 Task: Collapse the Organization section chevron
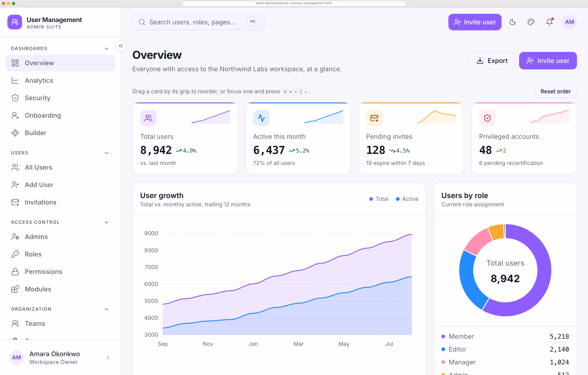(x=107, y=309)
